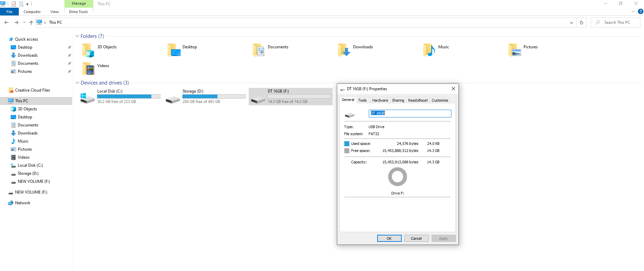644x271 pixels.
Task: Select Local Disk (C:) under Devices and drives
Action: (120, 97)
